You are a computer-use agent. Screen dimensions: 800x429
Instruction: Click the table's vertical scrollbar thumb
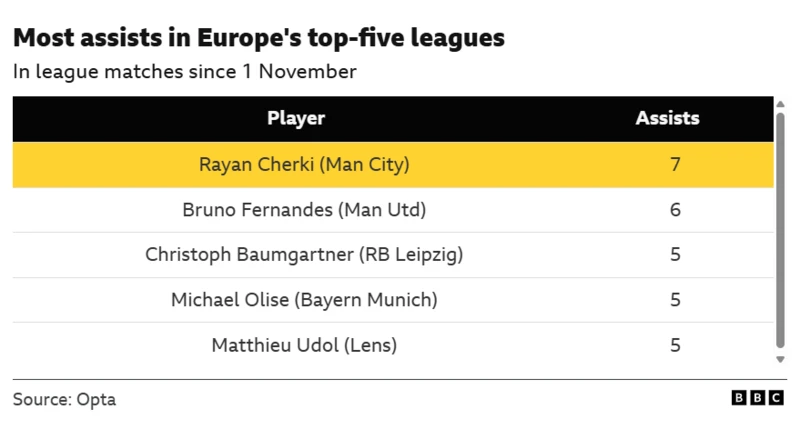pos(780,230)
